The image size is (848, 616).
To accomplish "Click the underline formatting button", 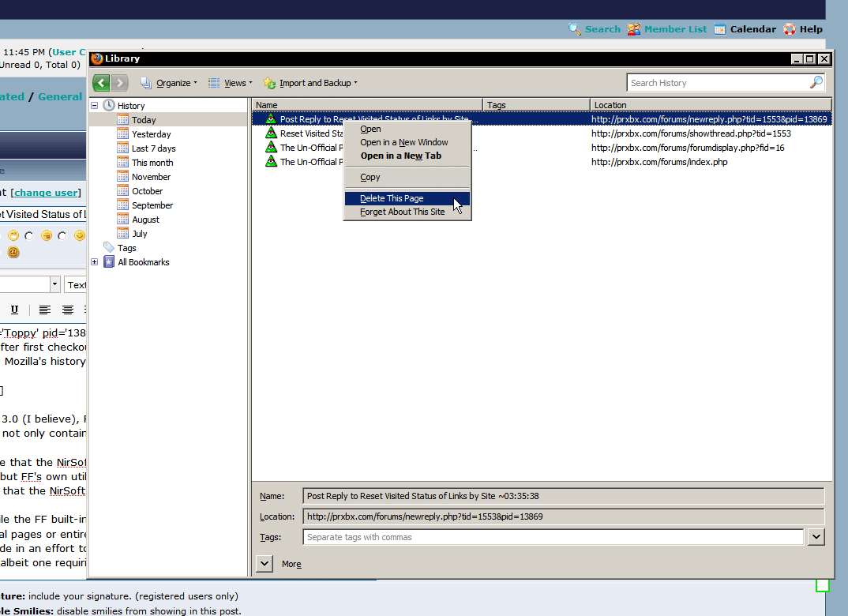I will 14,310.
